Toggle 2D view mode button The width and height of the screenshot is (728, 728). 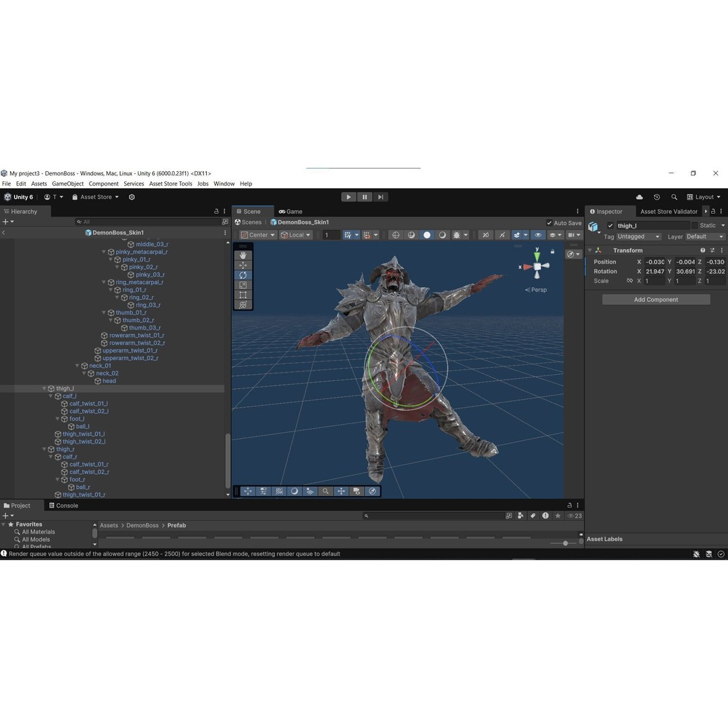point(485,235)
